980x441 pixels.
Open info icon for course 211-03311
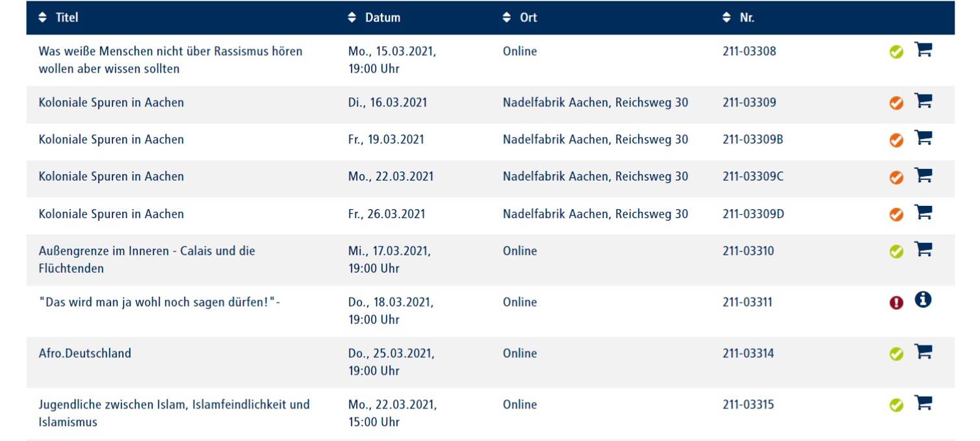923,300
